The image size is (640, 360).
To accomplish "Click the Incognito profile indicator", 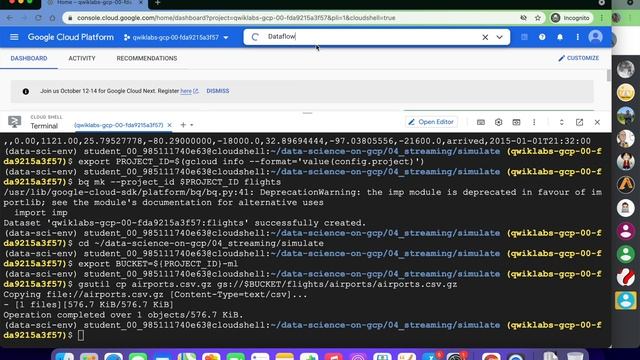I will pyautogui.click(x=570, y=18).
